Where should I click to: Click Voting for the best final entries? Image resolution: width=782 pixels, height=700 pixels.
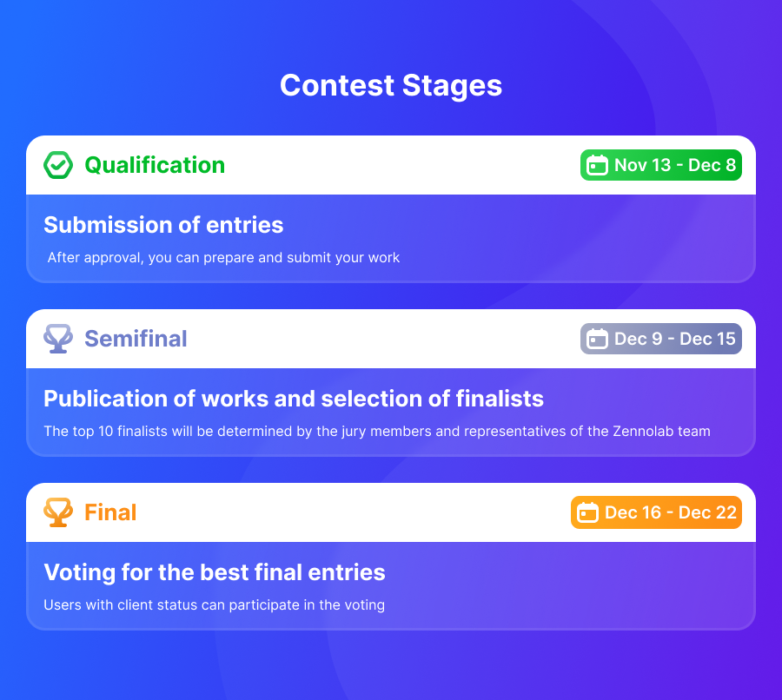[x=215, y=572]
